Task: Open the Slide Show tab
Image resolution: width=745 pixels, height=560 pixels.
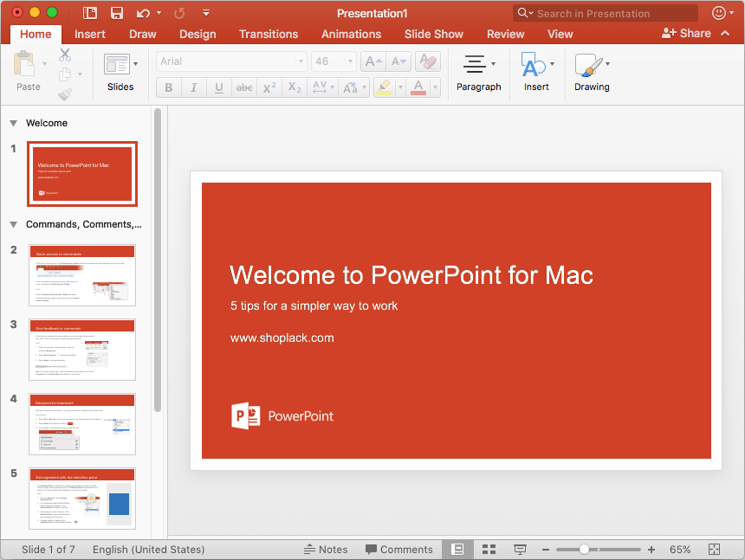Action: click(x=434, y=34)
